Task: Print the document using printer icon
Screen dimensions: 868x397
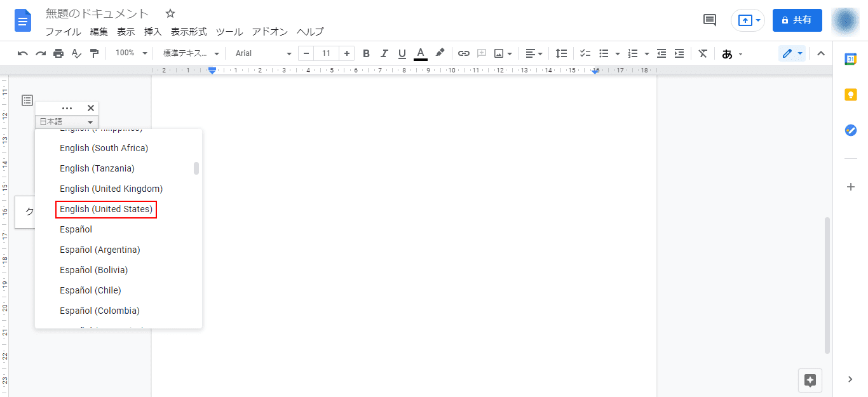Action: coord(58,53)
